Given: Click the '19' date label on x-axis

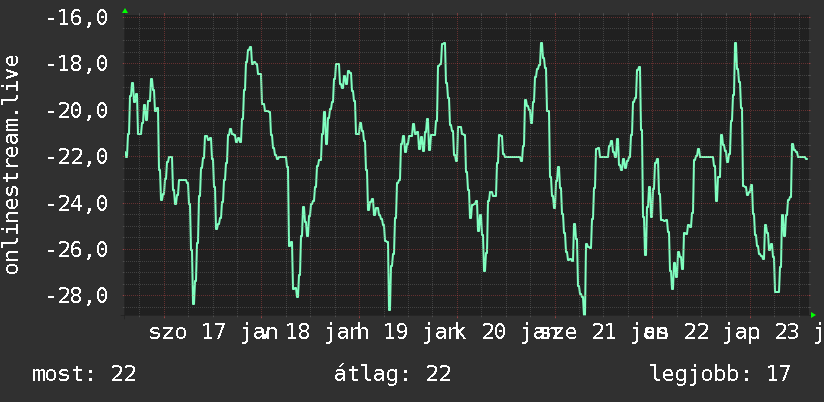Looking at the screenshot, I should coord(396,333).
